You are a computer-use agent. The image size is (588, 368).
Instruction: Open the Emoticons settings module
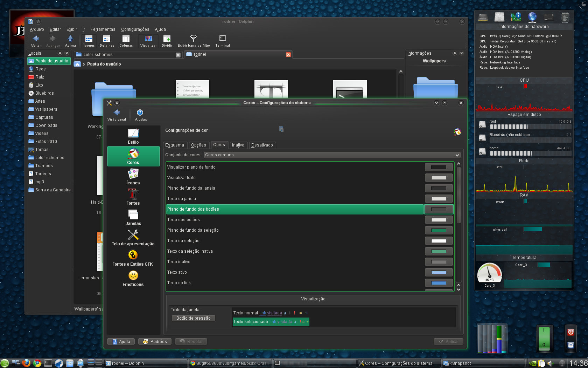coord(133,278)
